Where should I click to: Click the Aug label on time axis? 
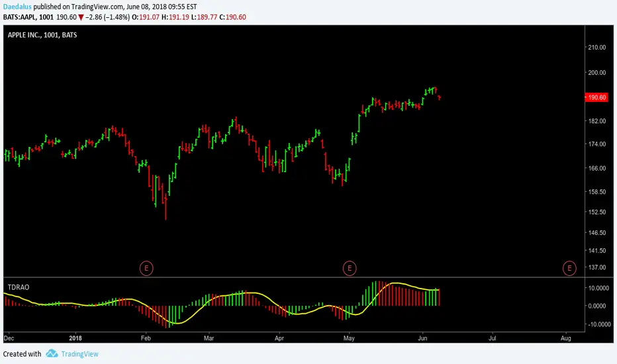(x=566, y=338)
